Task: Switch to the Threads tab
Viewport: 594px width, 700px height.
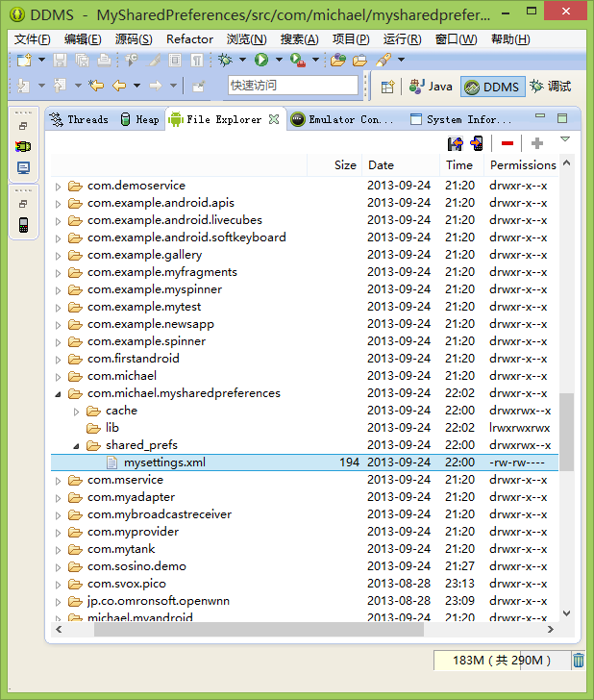Action: (x=79, y=119)
